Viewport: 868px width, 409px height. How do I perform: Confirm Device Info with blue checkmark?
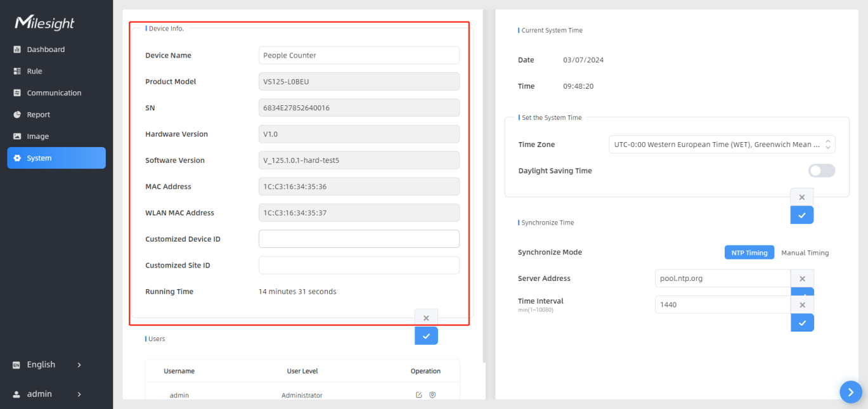tap(426, 336)
